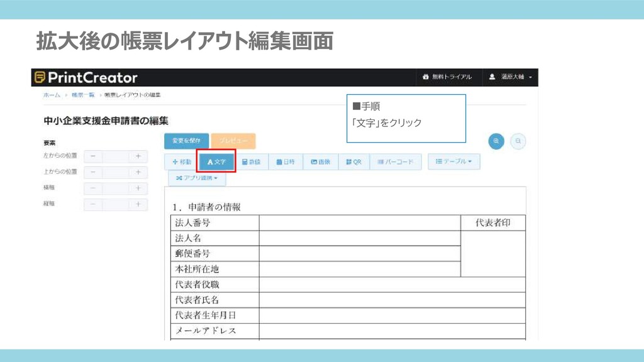Image resolution: width=644 pixels, height=362 pixels.
Task: Click the 1. 申請者の情報 heading
Action: pyautogui.click(x=206, y=207)
